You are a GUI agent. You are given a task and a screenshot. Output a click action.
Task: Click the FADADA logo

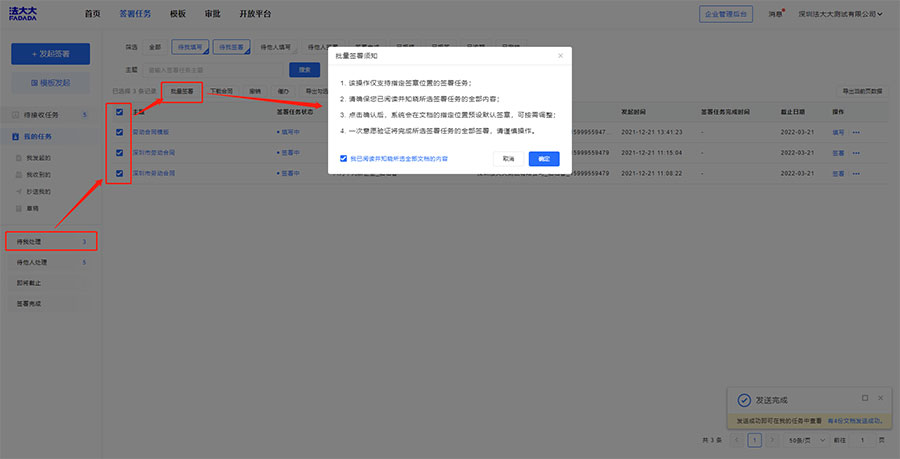coord(23,14)
